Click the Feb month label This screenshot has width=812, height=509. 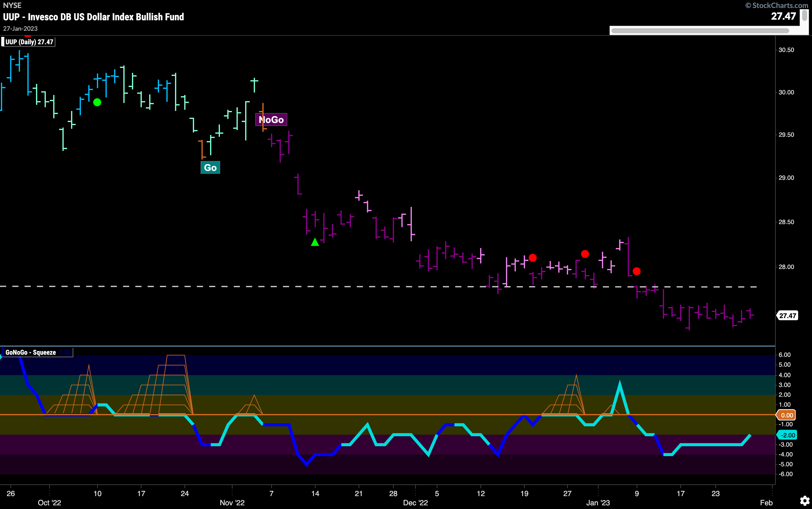click(x=766, y=503)
